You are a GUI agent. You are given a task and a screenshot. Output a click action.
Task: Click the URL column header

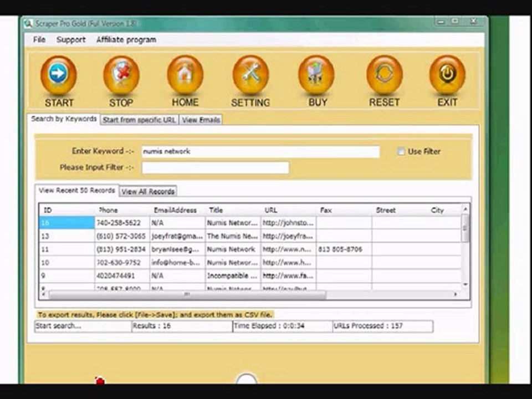pyautogui.click(x=288, y=211)
